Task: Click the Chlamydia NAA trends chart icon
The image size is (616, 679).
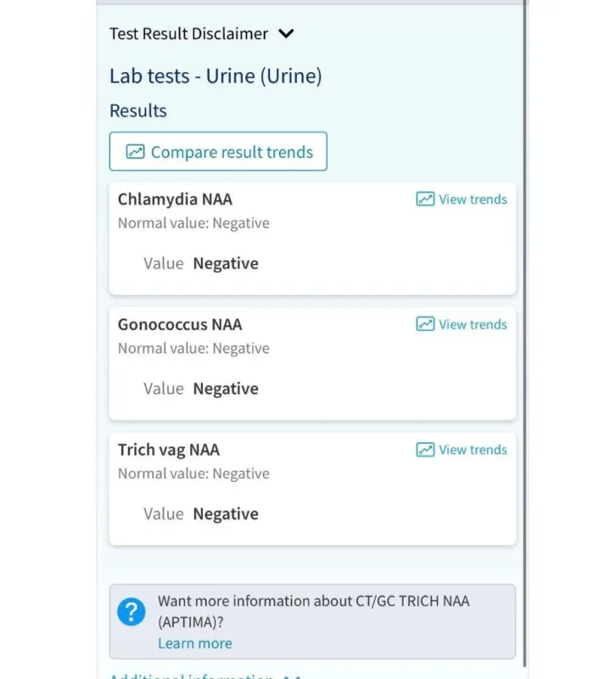Action: tap(425, 199)
